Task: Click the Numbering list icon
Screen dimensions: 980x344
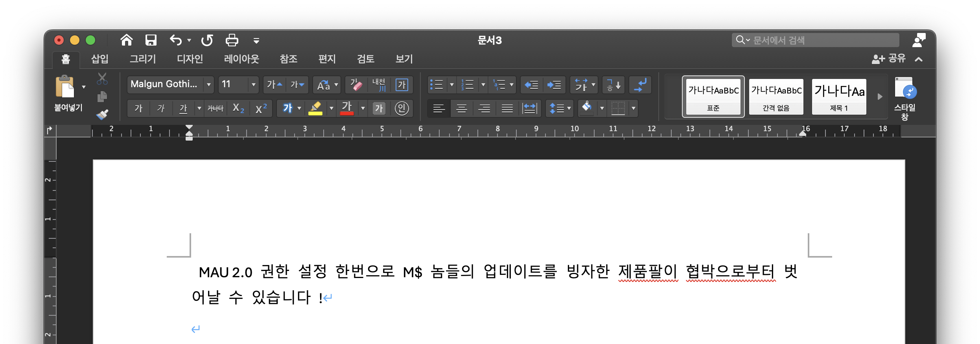Action: tap(467, 84)
